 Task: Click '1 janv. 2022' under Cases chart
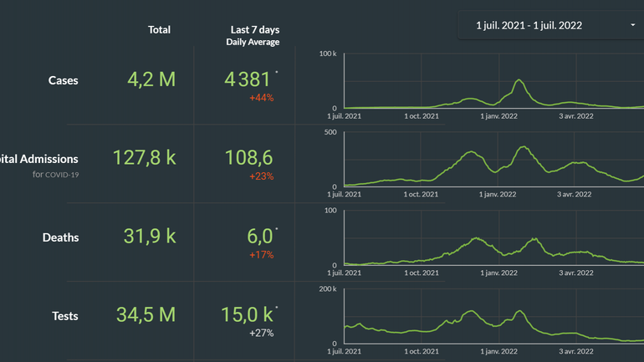pos(498,116)
